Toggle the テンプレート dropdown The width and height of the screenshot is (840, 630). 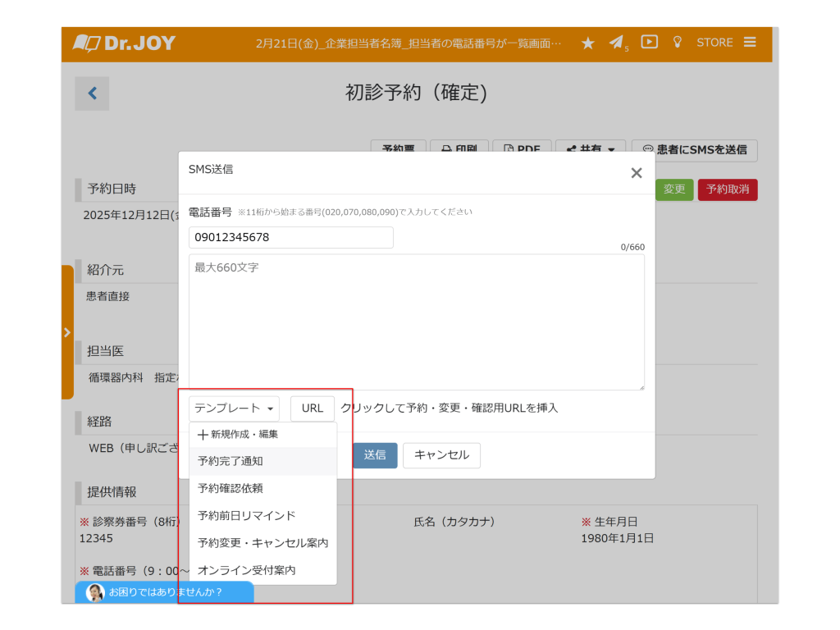pos(234,409)
